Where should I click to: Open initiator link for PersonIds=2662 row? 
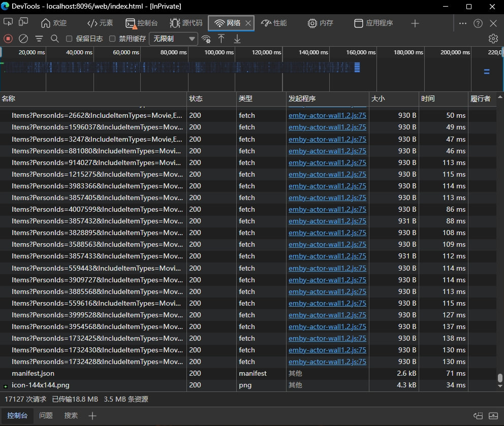[327, 115]
